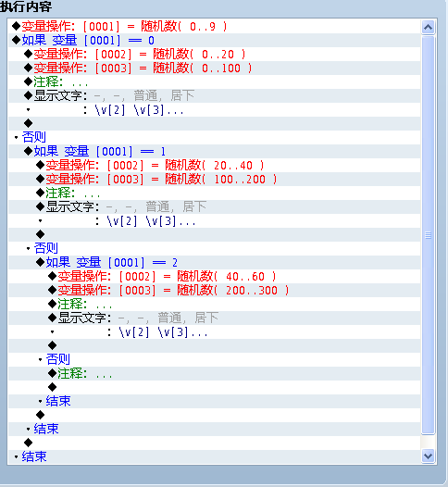Select row [0003] = 随机数( 100..200 )
The width and height of the screenshot is (448, 487).
(214, 180)
